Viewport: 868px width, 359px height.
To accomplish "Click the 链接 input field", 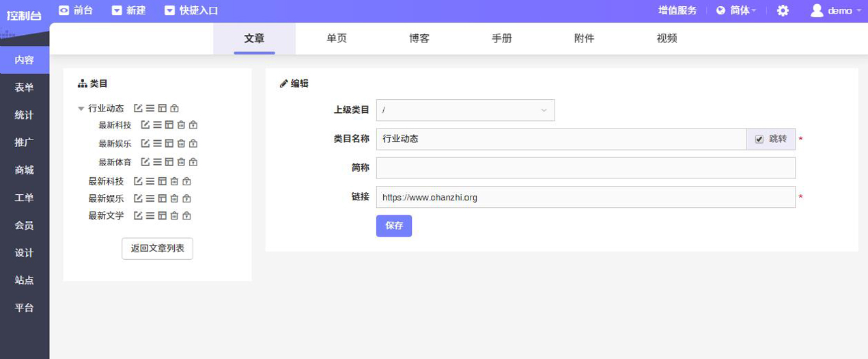I will (586, 197).
